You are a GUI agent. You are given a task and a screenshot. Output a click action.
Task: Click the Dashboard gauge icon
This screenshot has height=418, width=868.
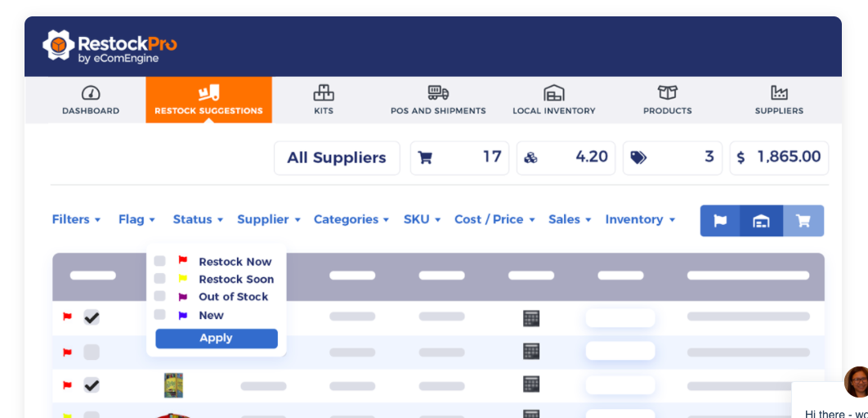click(91, 92)
